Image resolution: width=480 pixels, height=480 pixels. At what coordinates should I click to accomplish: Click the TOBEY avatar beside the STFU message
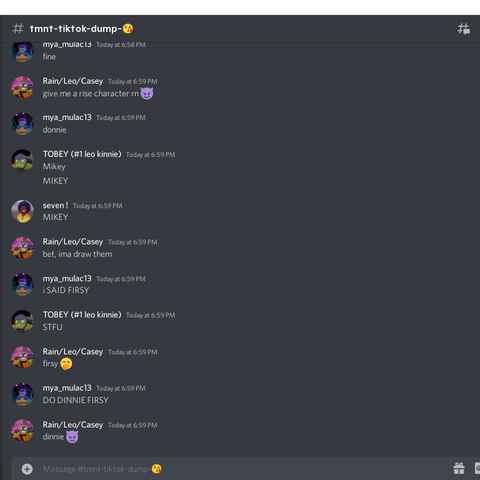[x=22, y=321]
